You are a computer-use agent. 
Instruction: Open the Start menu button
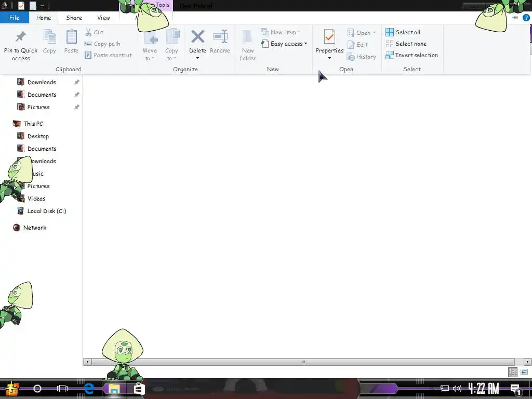pos(12,389)
